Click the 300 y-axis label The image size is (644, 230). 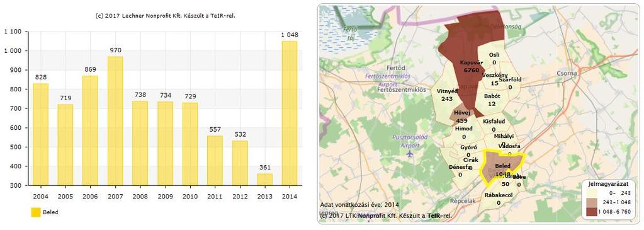[16, 185]
